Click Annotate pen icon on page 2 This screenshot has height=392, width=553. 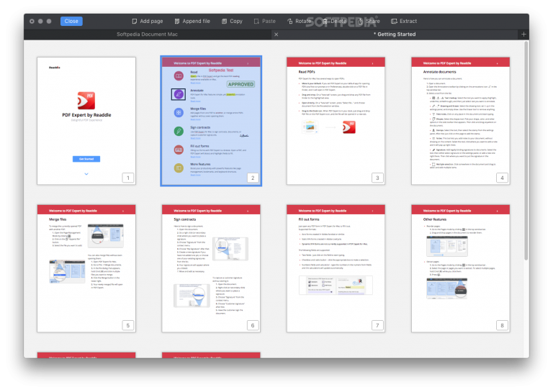point(179,94)
